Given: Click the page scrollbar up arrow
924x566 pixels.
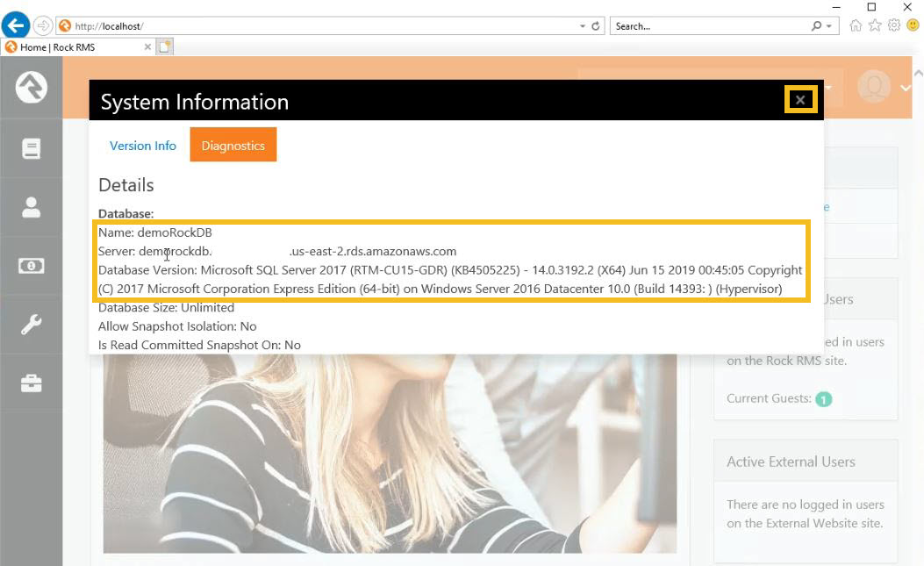Looking at the screenshot, I should click(918, 73).
